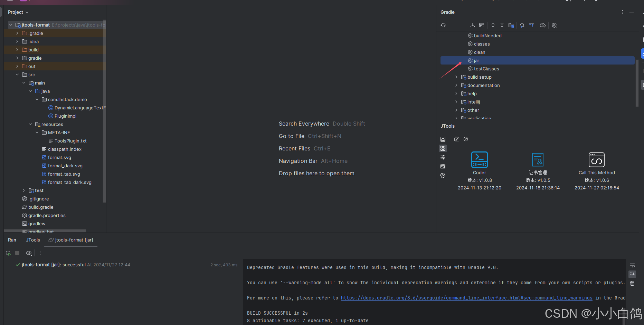Screen dimensions: 644x325
Task: Expand the documentation task group
Action: pyautogui.click(x=456, y=85)
